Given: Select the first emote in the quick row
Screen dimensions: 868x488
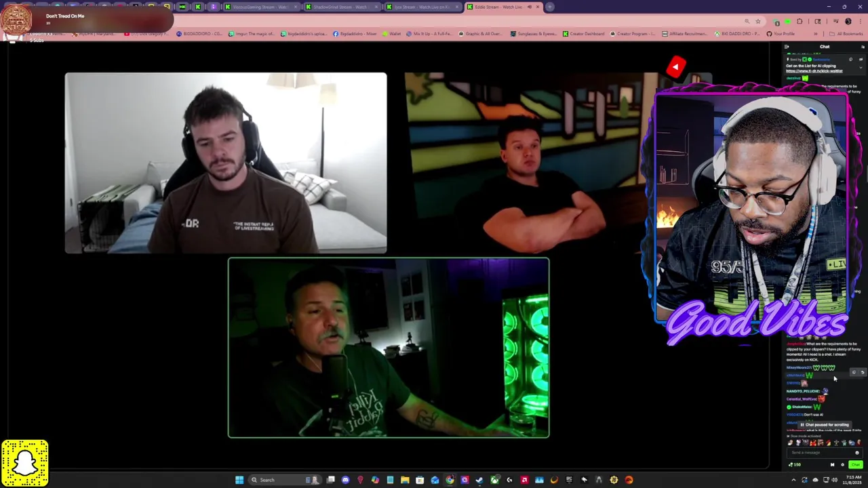Looking at the screenshot, I should coord(791,443).
